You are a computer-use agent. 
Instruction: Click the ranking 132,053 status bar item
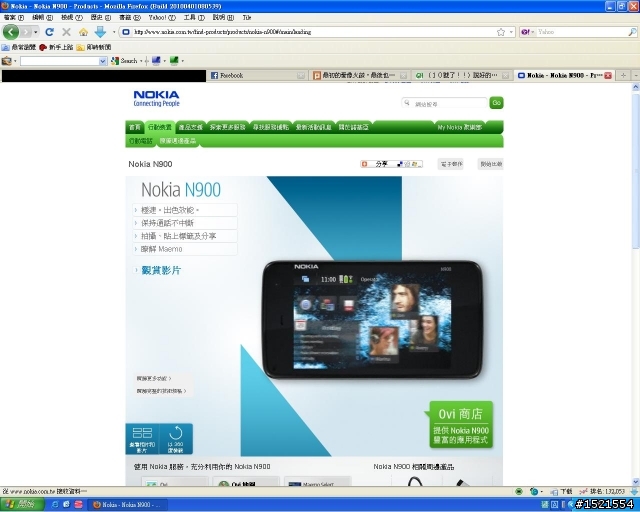click(602, 492)
